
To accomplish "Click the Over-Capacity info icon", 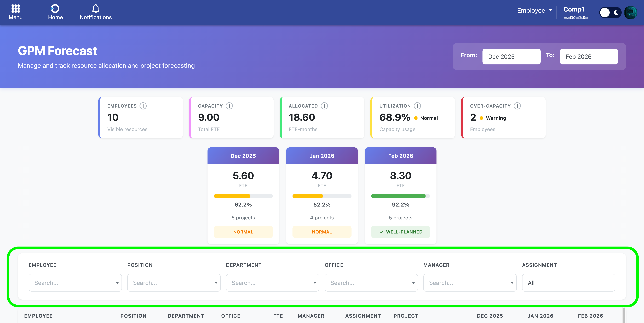I will pos(517,106).
